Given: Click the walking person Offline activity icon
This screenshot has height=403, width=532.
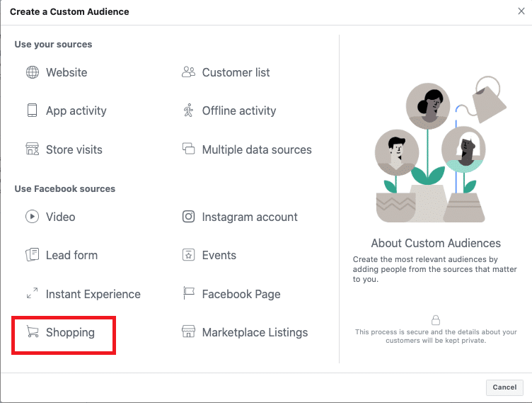Looking at the screenshot, I should pyautogui.click(x=188, y=110).
